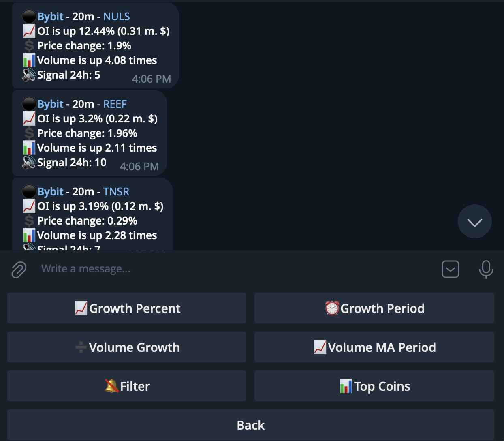Click the megaphone icon next to Signal 24h
The image size is (504, 441).
28,75
